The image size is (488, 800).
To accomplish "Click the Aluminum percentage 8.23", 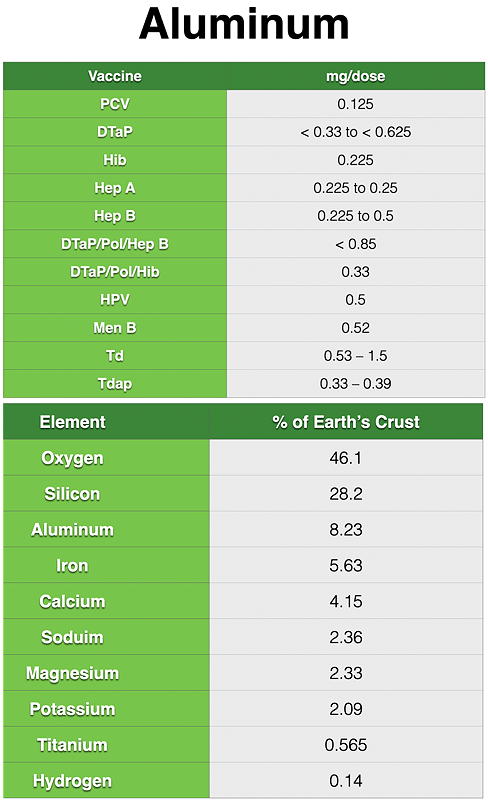I will point(346,530).
